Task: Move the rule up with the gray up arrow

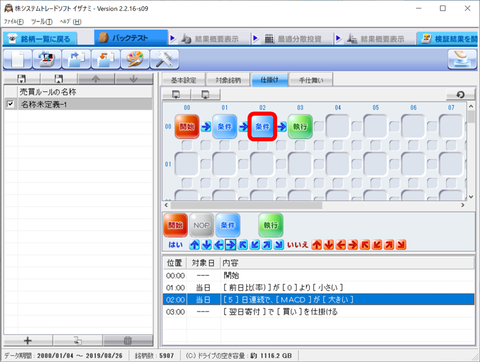Action: point(96,79)
